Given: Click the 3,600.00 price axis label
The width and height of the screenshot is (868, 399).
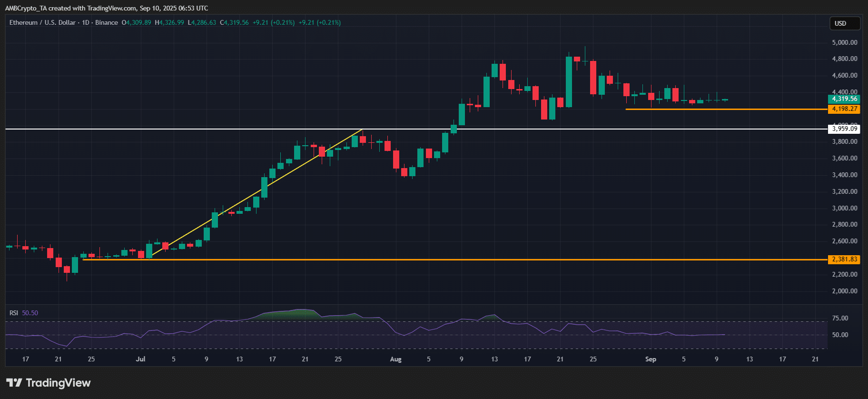Looking at the screenshot, I should pyautogui.click(x=844, y=158).
